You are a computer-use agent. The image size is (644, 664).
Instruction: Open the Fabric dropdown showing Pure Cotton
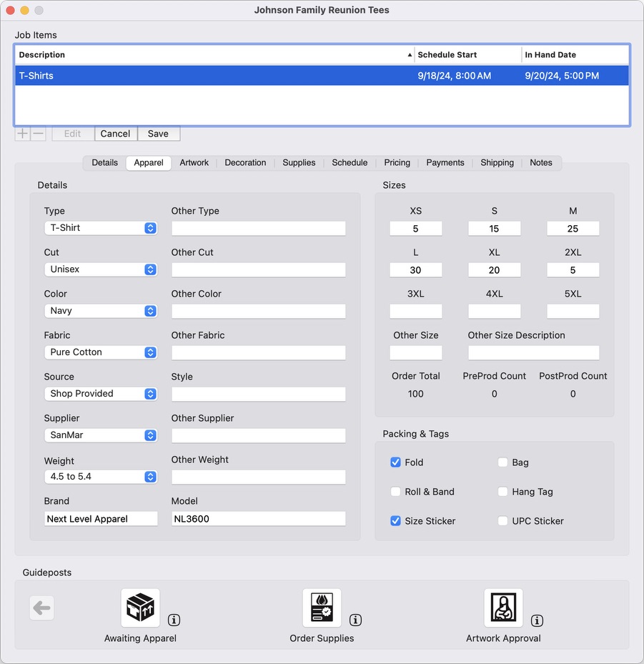(100, 352)
